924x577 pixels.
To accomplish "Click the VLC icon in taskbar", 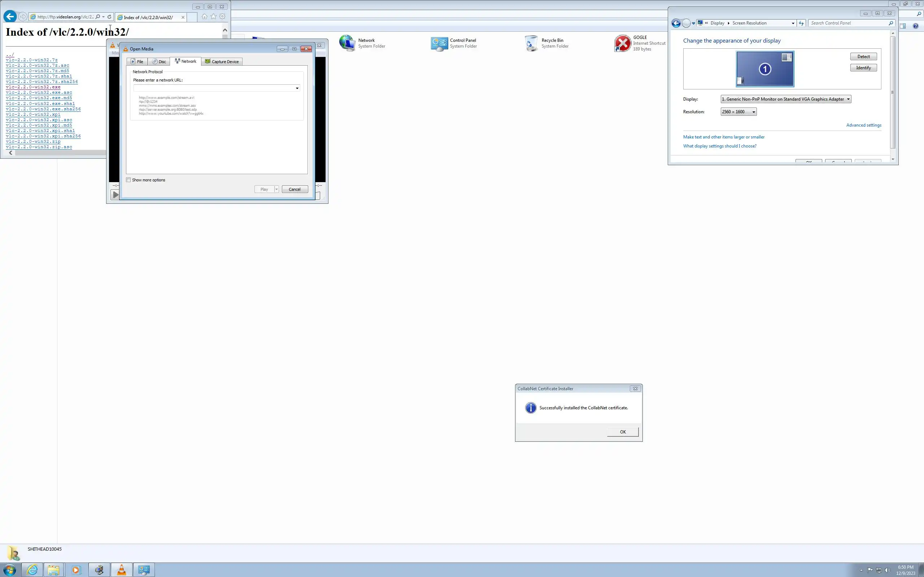I will click(121, 570).
